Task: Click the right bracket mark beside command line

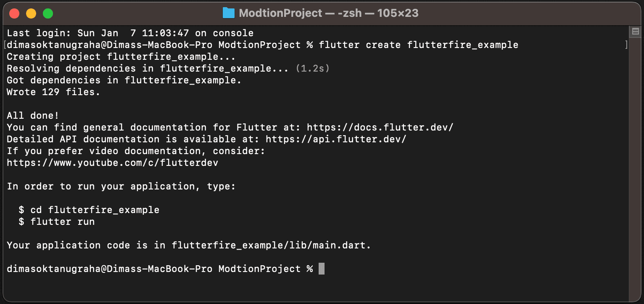Action: [x=626, y=45]
